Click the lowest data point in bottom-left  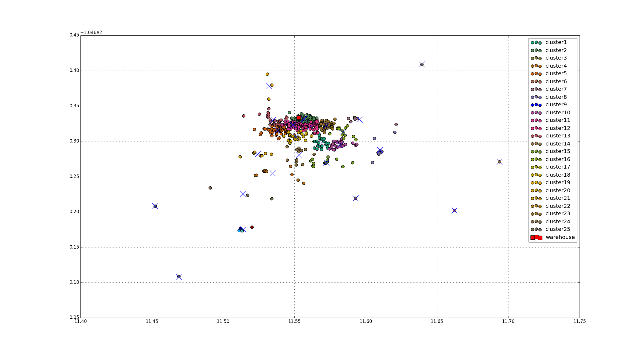point(179,277)
